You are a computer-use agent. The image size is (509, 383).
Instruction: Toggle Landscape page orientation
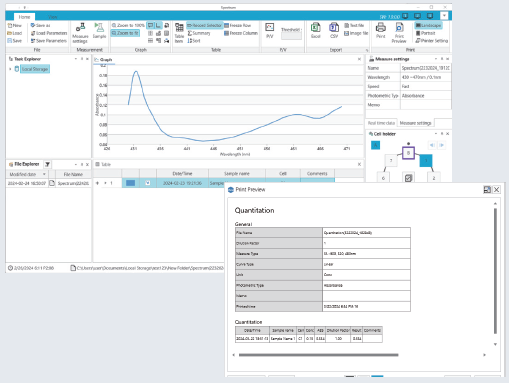[x=428, y=25]
